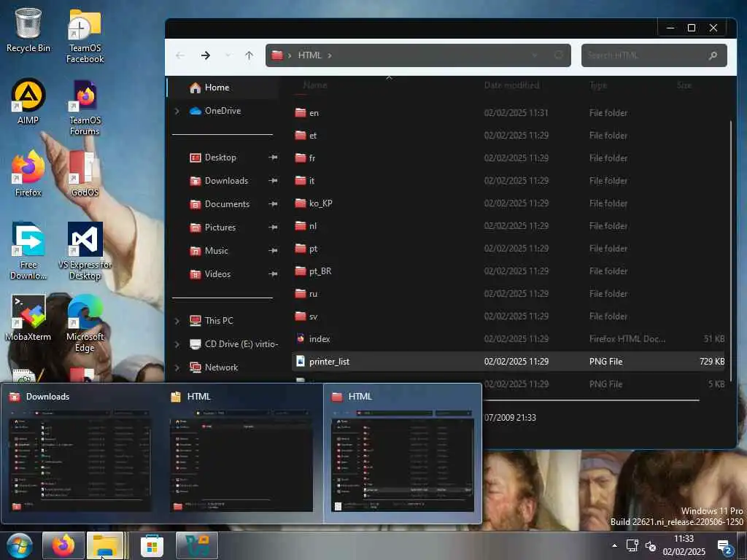Open the Recycle Bin desktop icon
The height and width of the screenshot is (560, 747).
28,31
